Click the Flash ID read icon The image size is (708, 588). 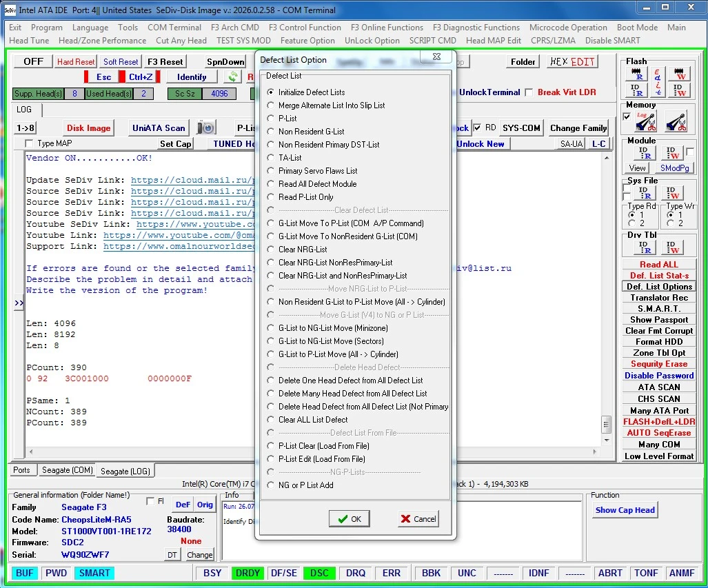pos(637,90)
